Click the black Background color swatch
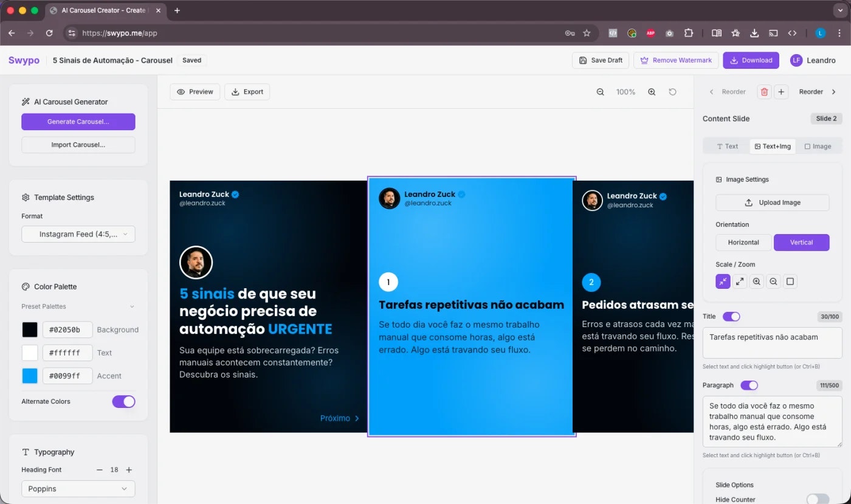 (x=29, y=329)
